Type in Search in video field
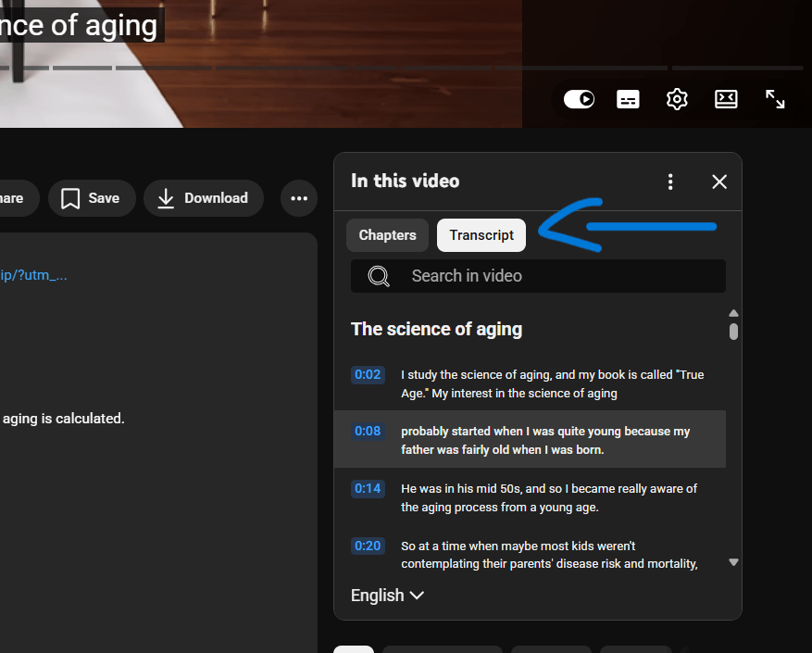812x653 pixels. [556, 276]
